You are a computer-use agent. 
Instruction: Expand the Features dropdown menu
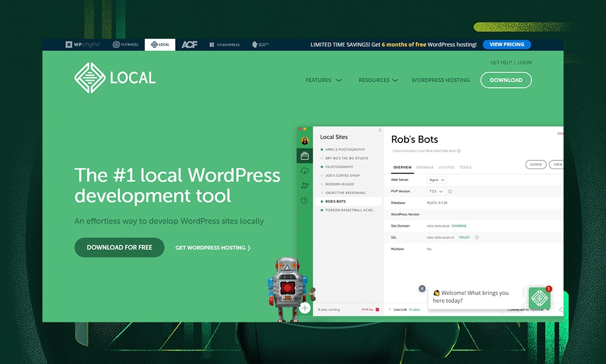(x=323, y=79)
